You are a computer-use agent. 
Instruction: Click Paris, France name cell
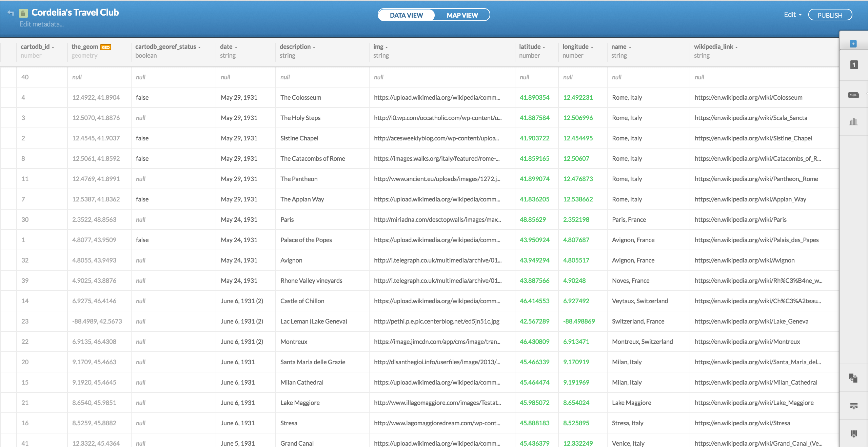(x=648, y=220)
